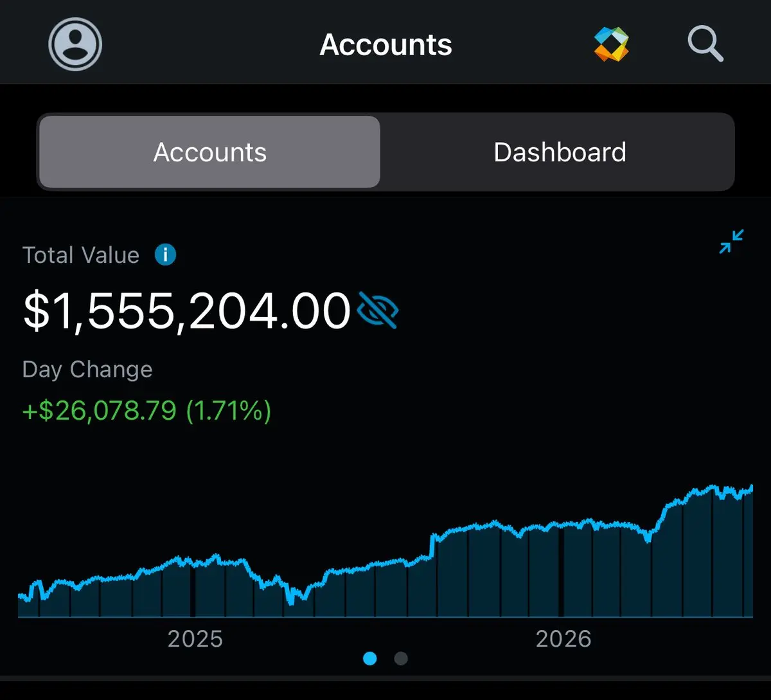Tap the Total Value info icon

pos(165,255)
